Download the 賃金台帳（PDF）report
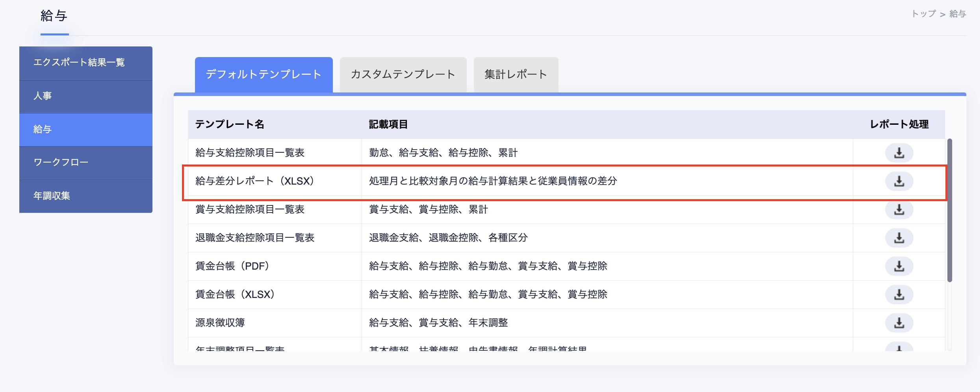 point(899,266)
